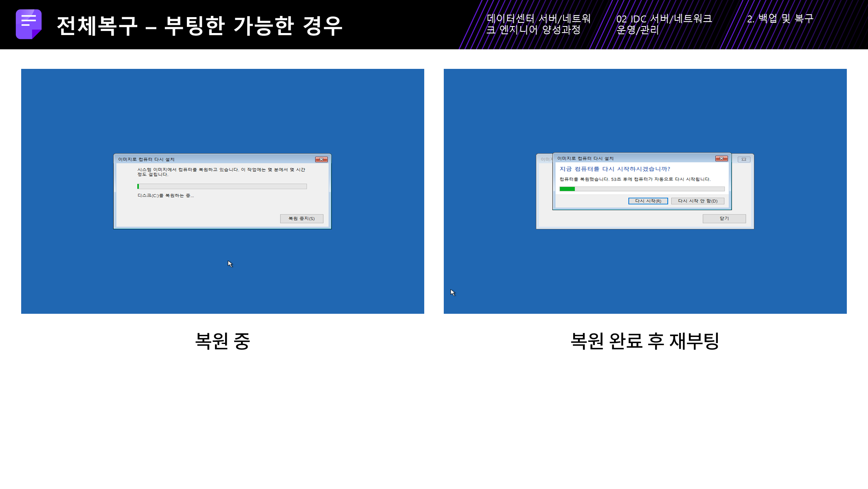Click the 디스크(C:)를 복원하는 중 status text

pos(165,196)
